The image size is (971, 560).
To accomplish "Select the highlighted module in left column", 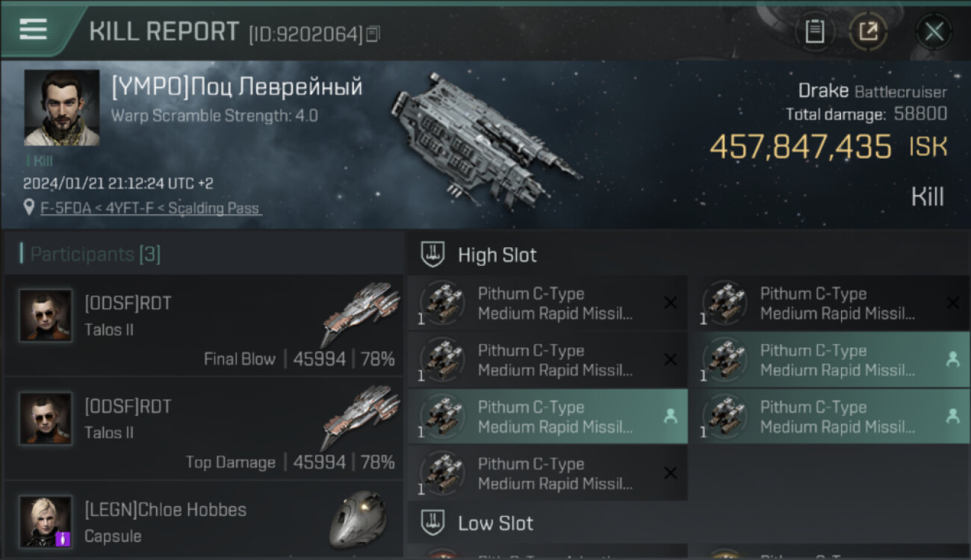I will click(x=547, y=417).
